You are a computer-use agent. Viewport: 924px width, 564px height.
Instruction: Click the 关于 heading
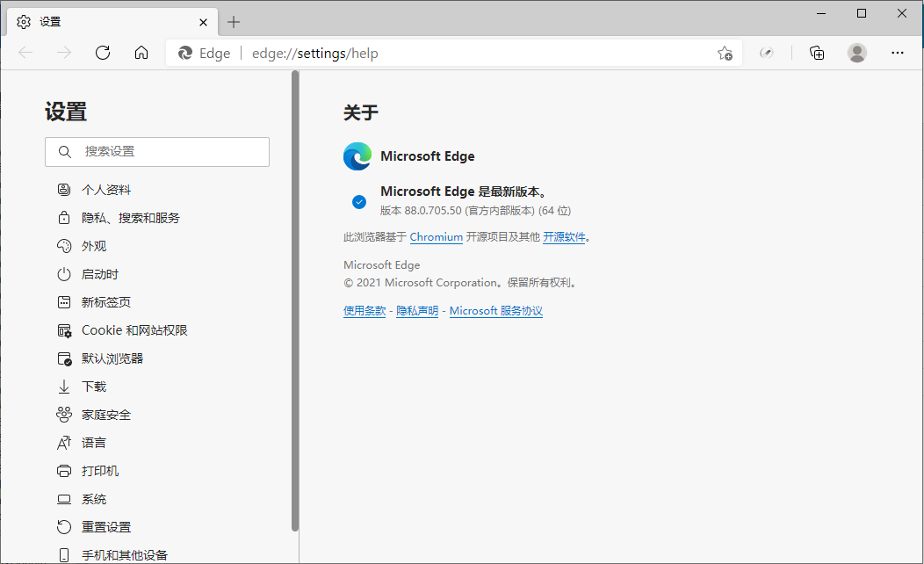pyautogui.click(x=361, y=112)
